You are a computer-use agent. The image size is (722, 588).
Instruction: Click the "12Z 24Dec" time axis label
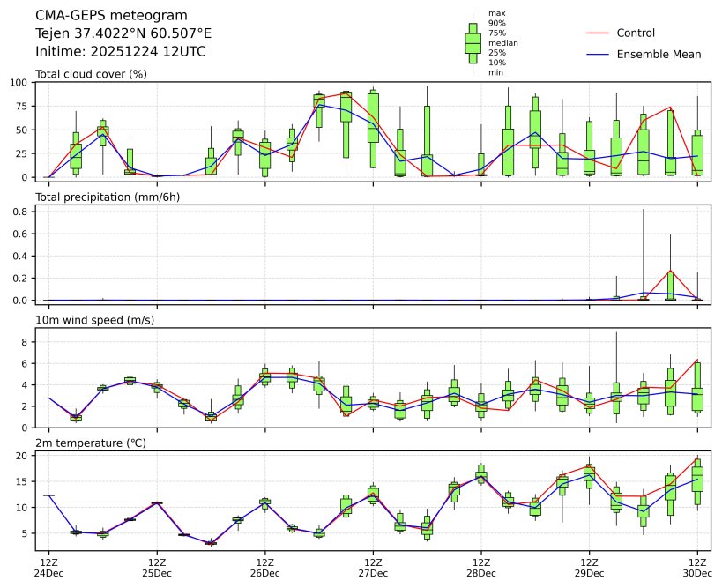tap(48, 567)
